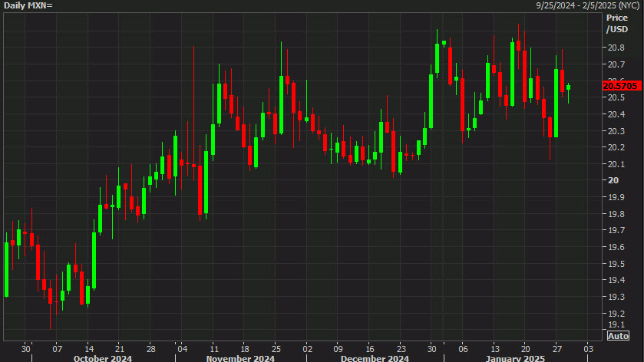Click the 16 date tick in December

(370, 349)
